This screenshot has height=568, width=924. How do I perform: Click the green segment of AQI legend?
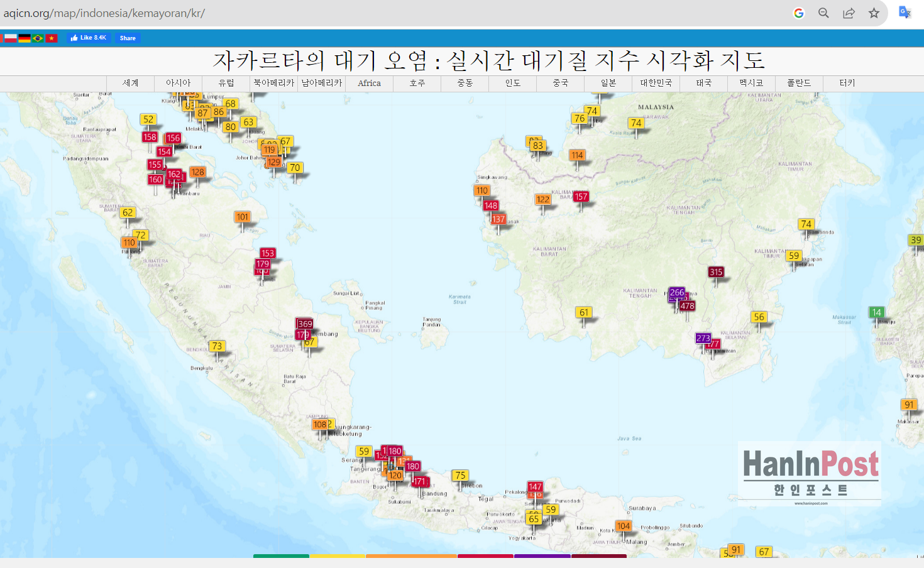point(281,556)
